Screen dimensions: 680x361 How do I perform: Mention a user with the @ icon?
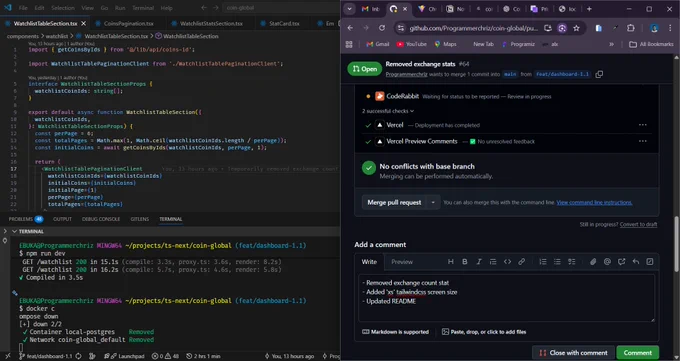tap(607, 262)
